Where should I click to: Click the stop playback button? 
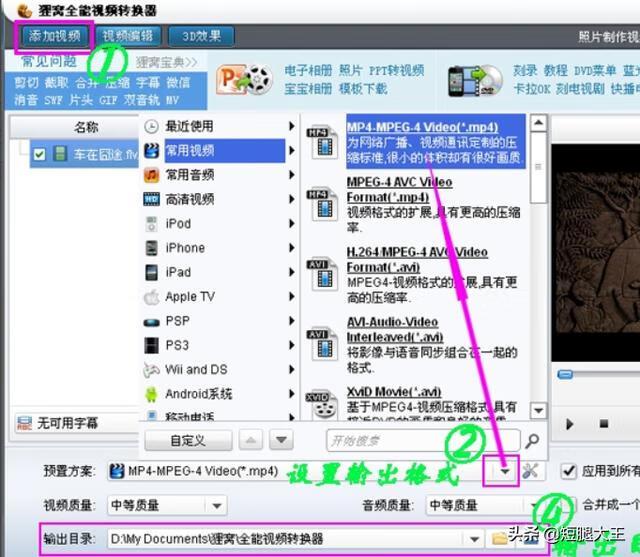(x=604, y=424)
